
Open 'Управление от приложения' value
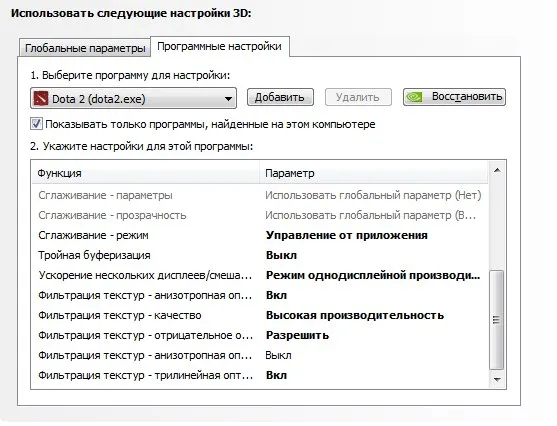click(347, 235)
